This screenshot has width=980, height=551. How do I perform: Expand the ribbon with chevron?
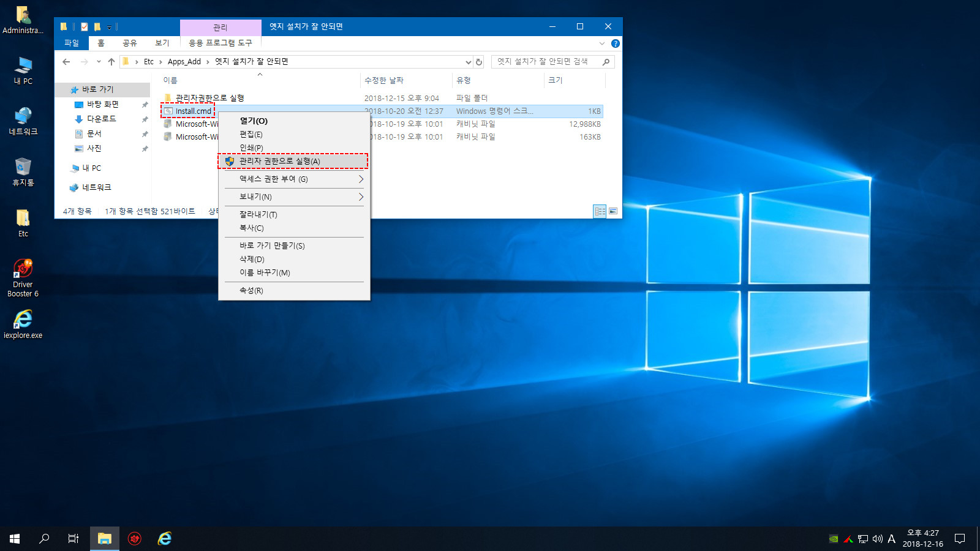[x=602, y=43]
